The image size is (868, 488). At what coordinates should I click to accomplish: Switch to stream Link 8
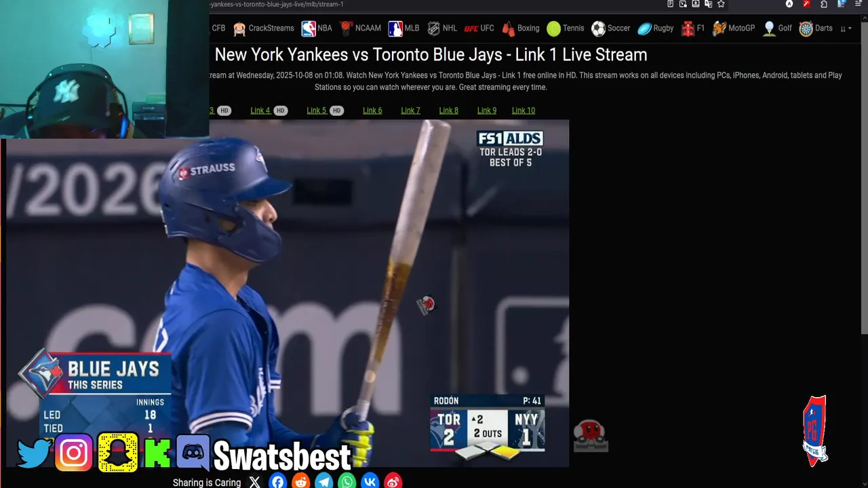(448, 110)
